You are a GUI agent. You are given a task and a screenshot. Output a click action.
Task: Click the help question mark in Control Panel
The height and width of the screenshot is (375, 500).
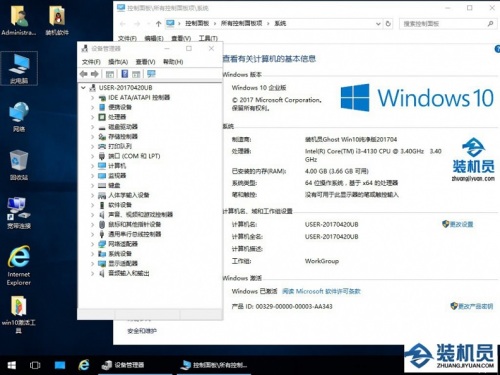(x=497, y=49)
